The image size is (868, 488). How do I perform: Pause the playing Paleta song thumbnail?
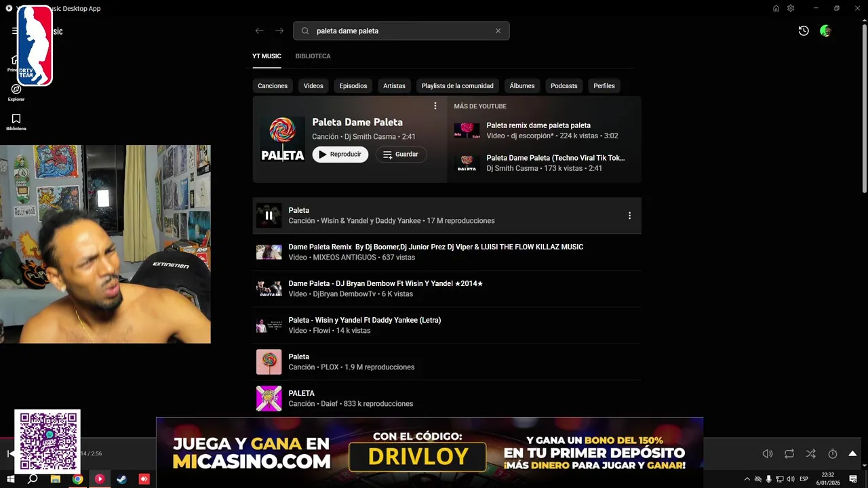tap(269, 216)
